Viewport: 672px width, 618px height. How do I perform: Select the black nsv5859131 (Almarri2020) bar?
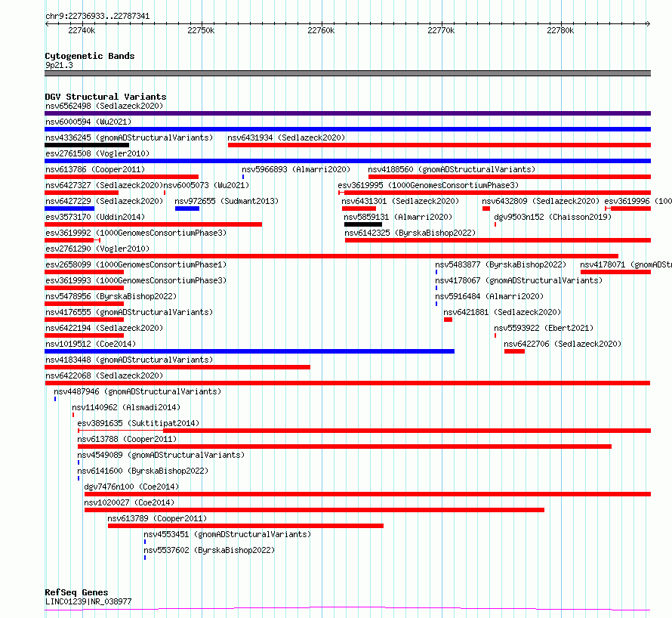pyautogui.click(x=363, y=224)
